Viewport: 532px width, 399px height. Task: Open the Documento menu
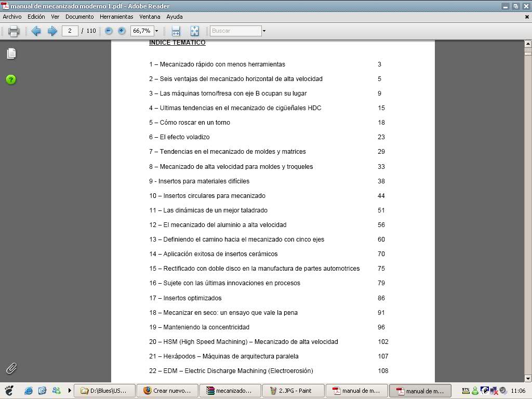click(x=79, y=17)
